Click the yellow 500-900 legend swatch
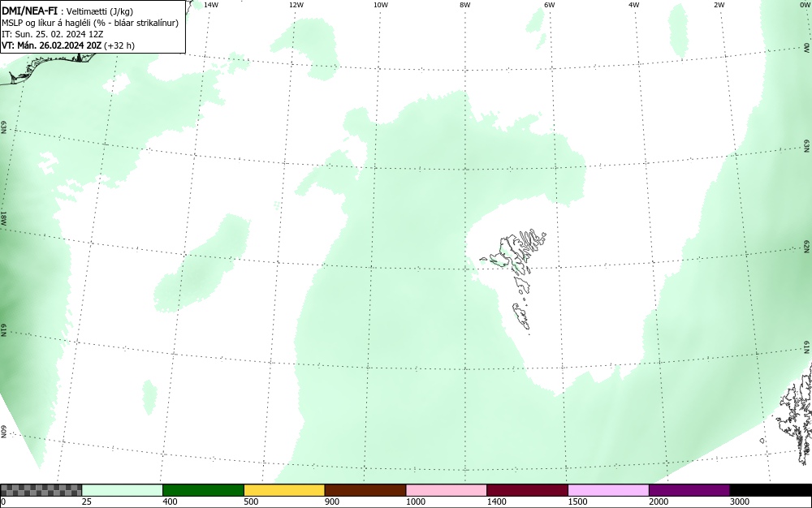The image size is (812, 508). pyautogui.click(x=284, y=490)
